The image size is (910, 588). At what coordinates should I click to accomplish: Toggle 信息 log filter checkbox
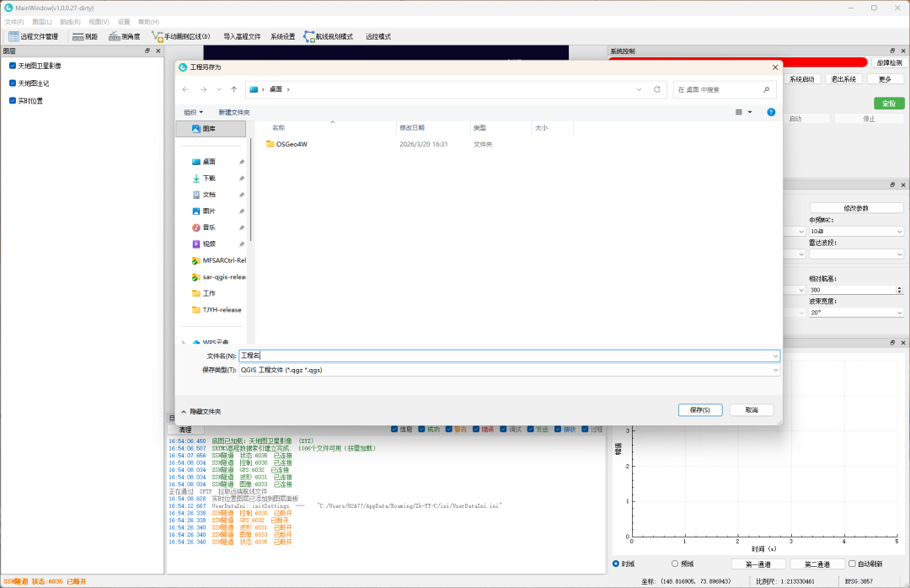click(394, 429)
